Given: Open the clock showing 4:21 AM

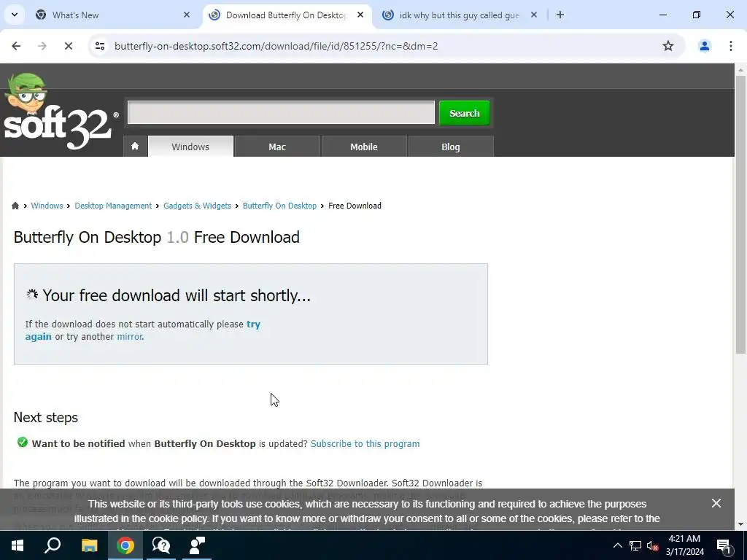Looking at the screenshot, I should (x=684, y=545).
